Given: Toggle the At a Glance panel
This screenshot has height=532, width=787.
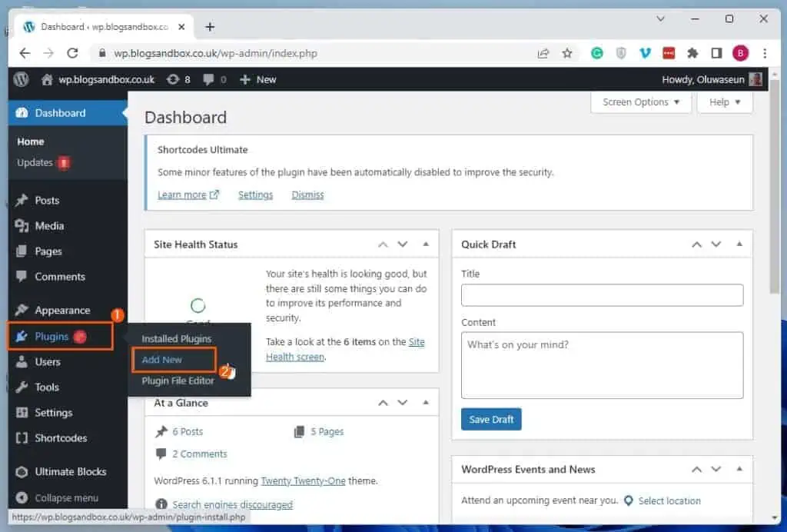Looking at the screenshot, I should click(x=426, y=403).
